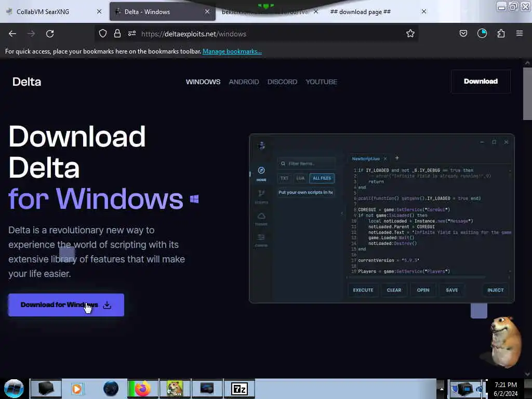
Task: Switch to the CollabVM SearXNG tab
Action: 55,11
